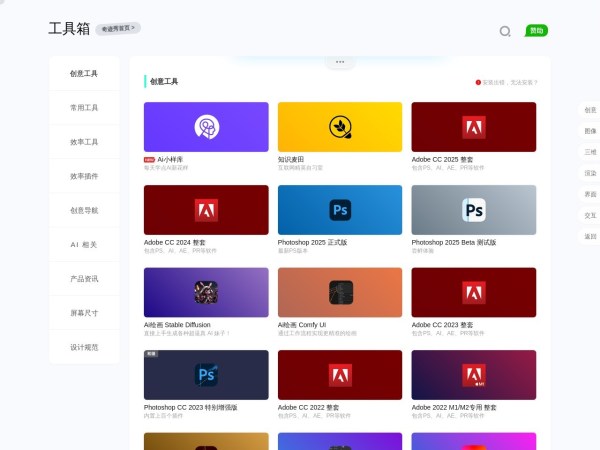Click Adobe CC 2024 整套 title text
The image size is (600, 450).
(x=175, y=242)
